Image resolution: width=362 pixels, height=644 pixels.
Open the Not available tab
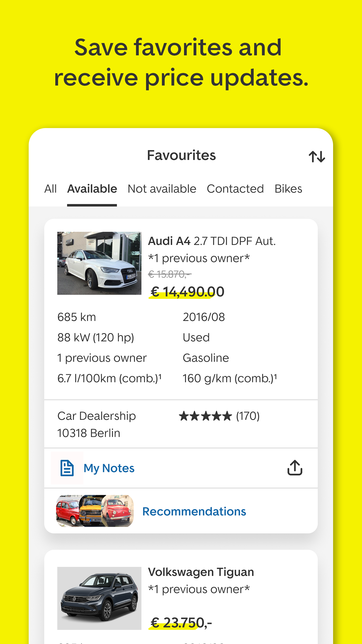[162, 189]
